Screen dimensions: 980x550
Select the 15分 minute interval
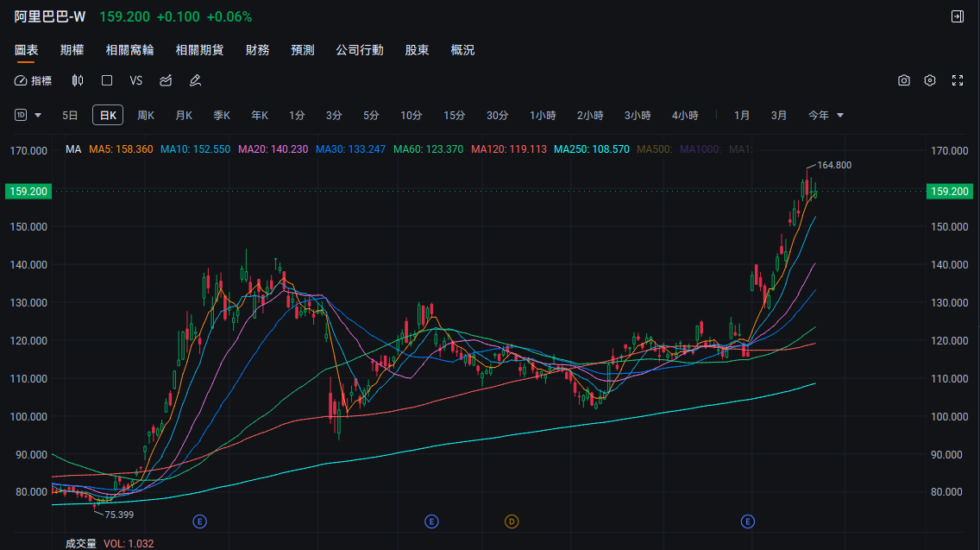pos(455,115)
